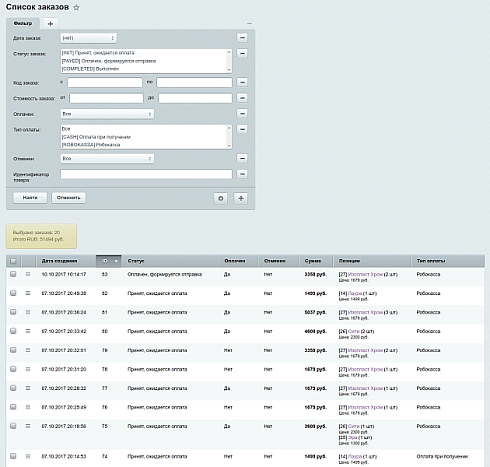Click the Cancel filter button
The height and width of the screenshot is (467, 490).
point(69,198)
